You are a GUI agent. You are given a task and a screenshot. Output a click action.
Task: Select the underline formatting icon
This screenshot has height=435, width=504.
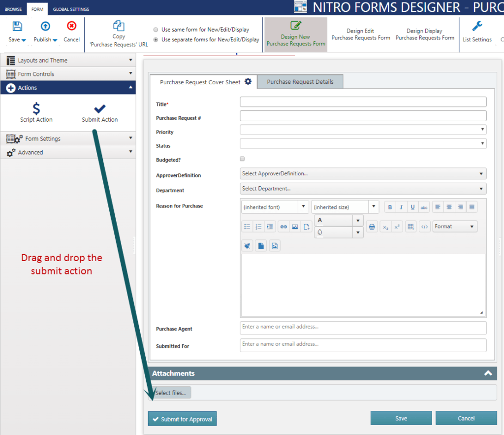pyautogui.click(x=412, y=206)
